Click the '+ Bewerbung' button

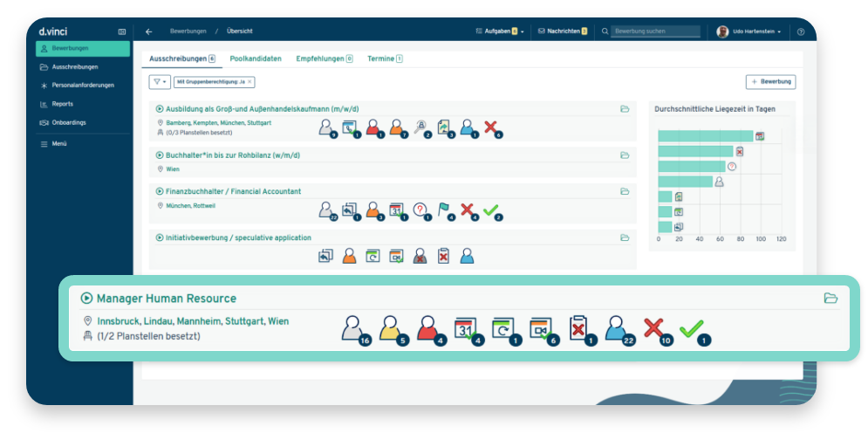pyautogui.click(x=770, y=81)
